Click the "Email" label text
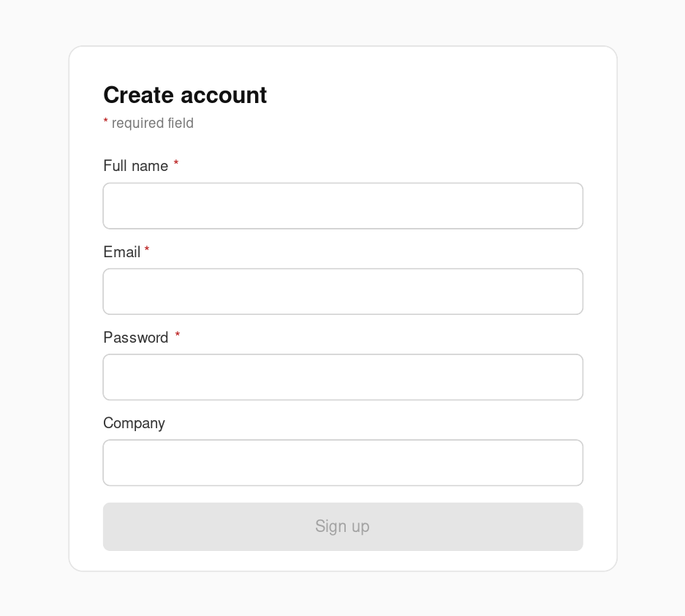685x616 pixels. (x=121, y=252)
